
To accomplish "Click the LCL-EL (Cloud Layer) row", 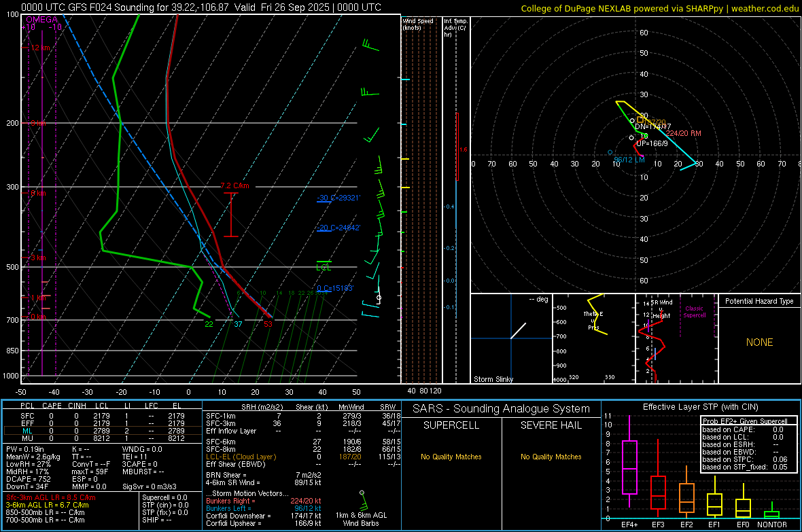I will pos(303,457).
